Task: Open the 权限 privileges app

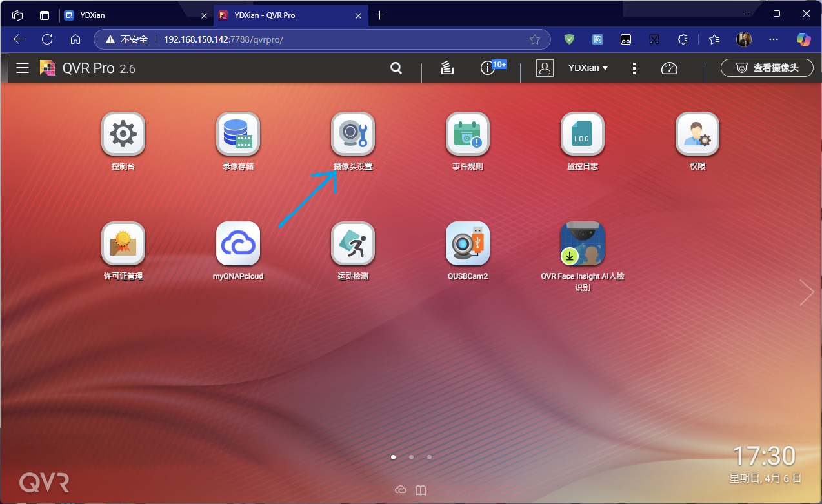Action: pos(697,134)
